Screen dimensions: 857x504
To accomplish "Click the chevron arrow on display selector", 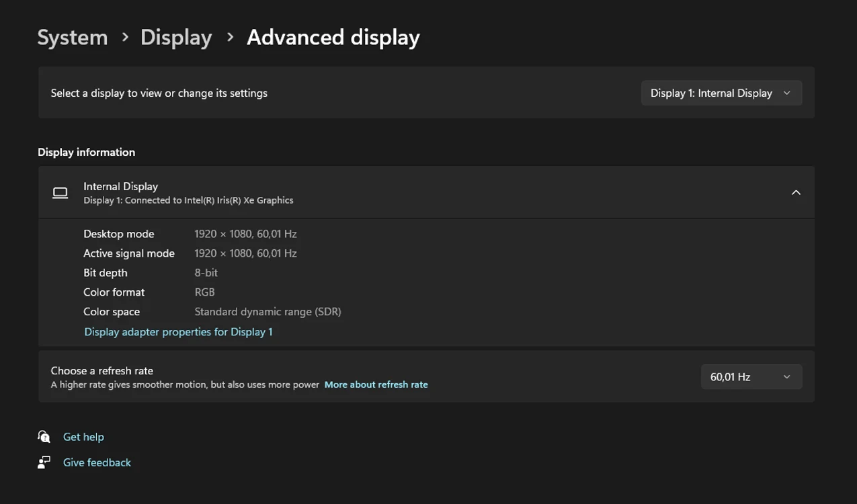I will point(786,93).
